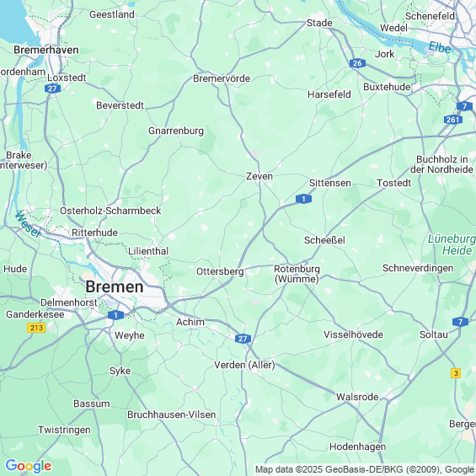This screenshot has height=476, width=476.
Task: Open the Google logo link
Action: coord(29,466)
